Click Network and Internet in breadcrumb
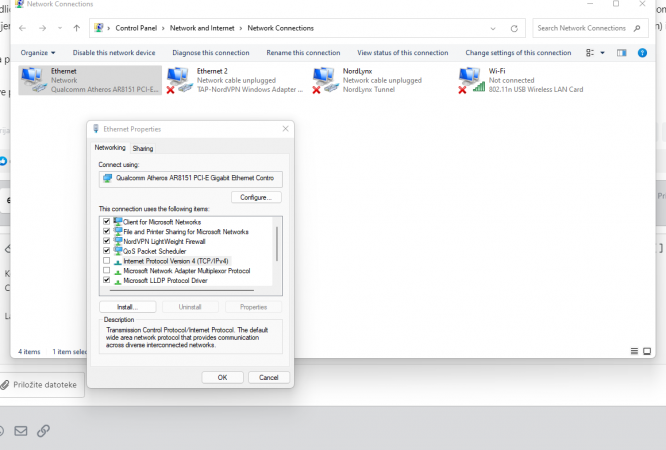 [202, 28]
